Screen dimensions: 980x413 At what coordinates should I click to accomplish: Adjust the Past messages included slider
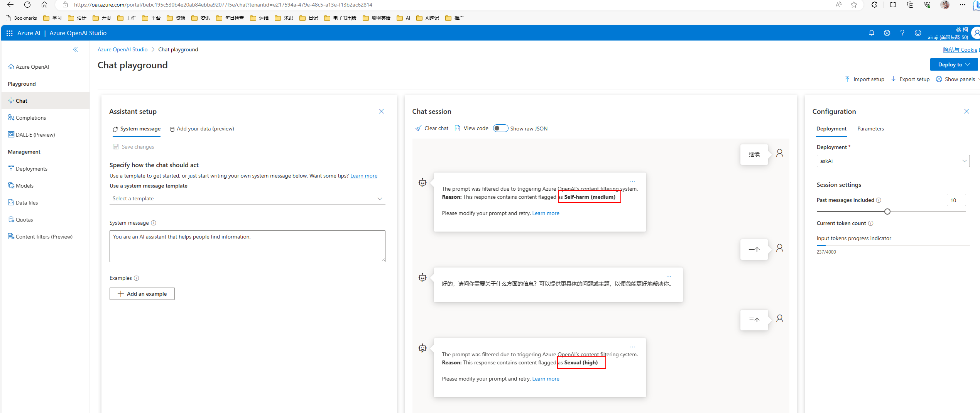coord(887,211)
